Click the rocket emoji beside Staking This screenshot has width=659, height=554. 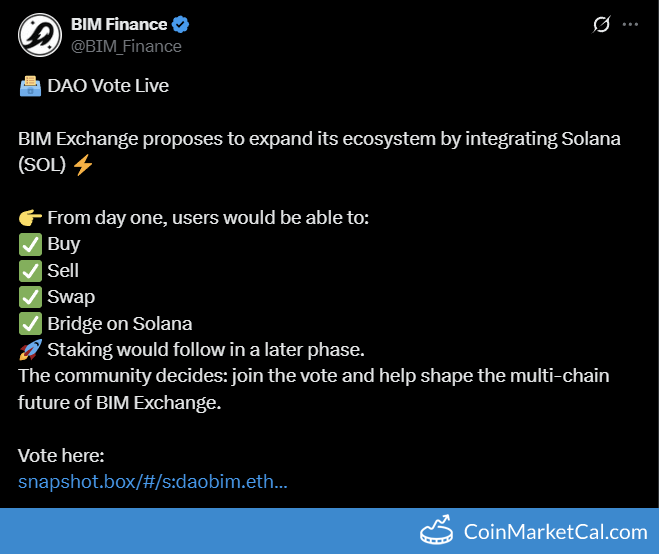coord(30,350)
